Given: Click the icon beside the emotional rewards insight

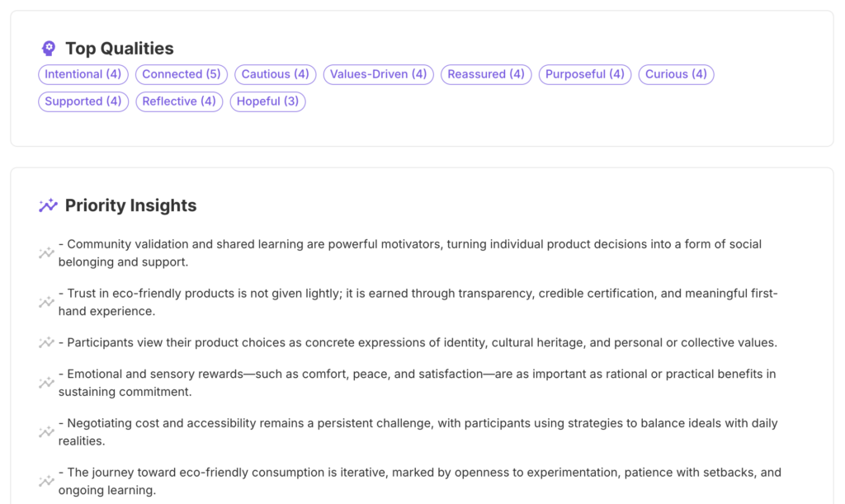Looking at the screenshot, I should pyautogui.click(x=46, y=383).
